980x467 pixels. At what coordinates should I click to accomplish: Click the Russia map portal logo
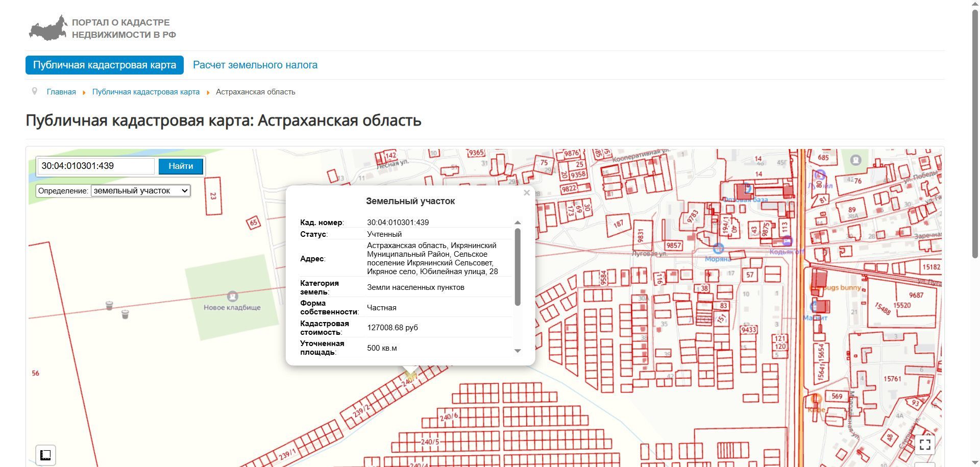coord(48,28)
